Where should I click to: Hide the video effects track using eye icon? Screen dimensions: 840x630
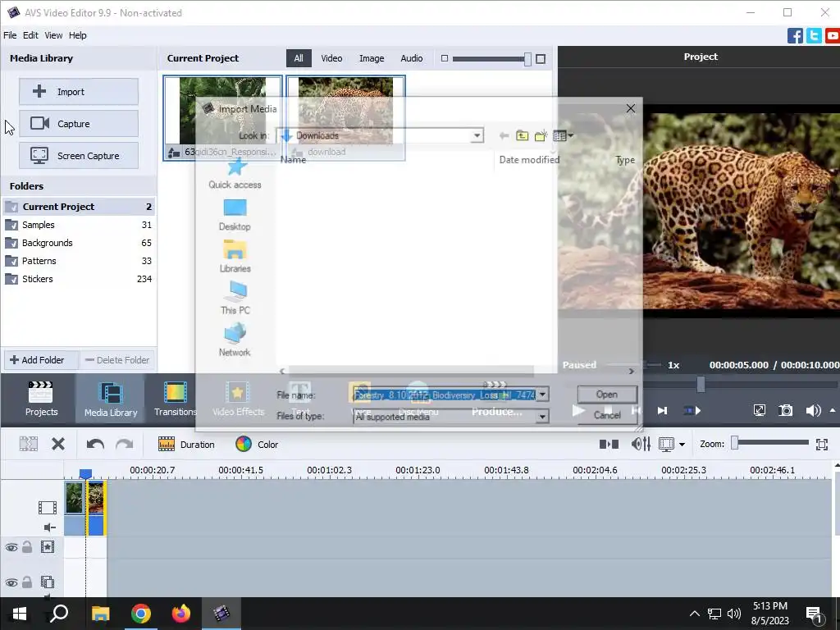click(x=11, y=547)
